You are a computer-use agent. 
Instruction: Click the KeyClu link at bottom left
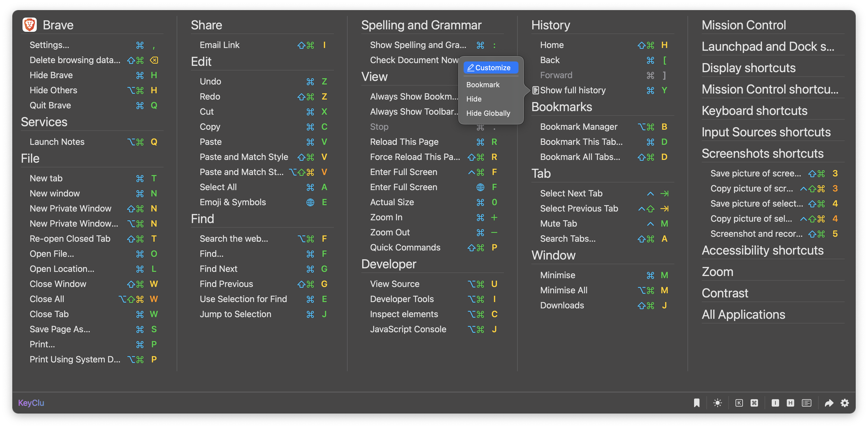tap(31, 403)
